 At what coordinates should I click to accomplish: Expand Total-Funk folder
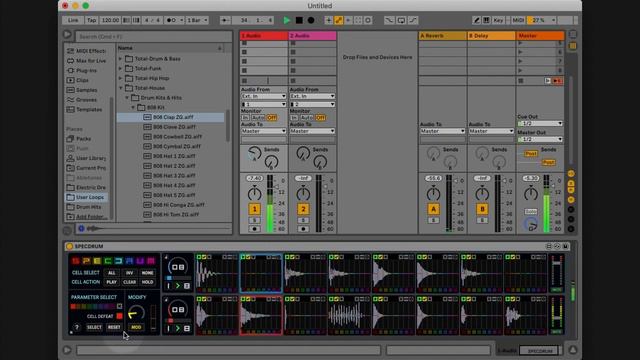pyautogui.click(x=120, y=69)
